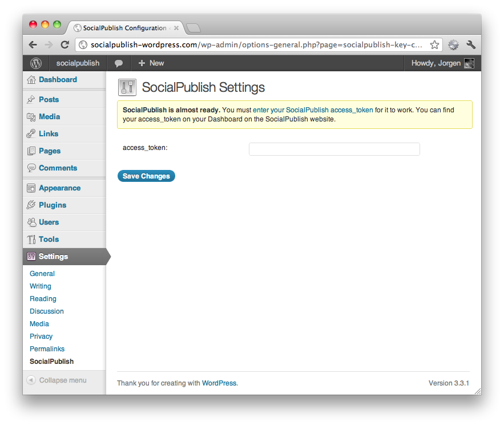Screen dimensions: 504x426
Task: Click Jorgen's avatar thumbnail
Action: pos(469,63)
